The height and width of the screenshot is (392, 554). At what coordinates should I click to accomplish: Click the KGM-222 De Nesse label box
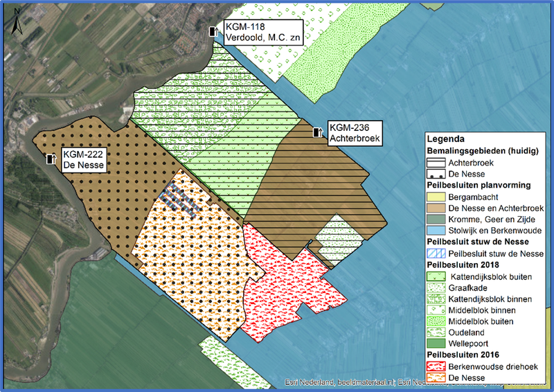tap(83, 160)
